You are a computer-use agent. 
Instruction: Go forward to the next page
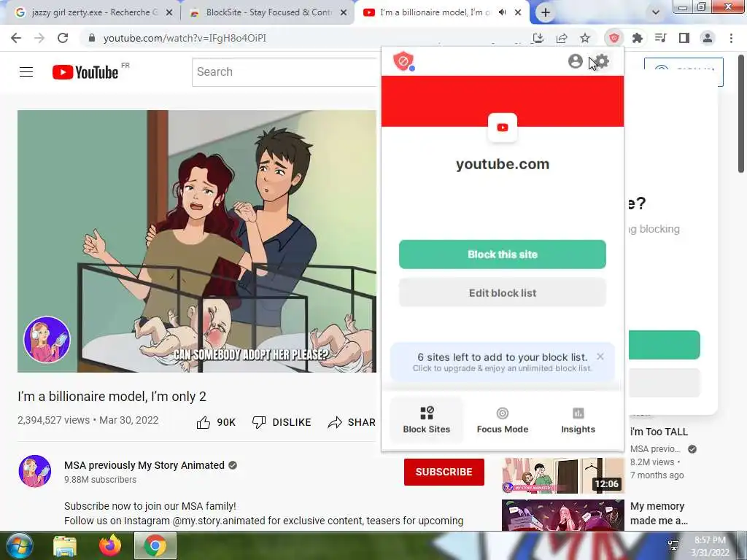[x=39, y=38]
